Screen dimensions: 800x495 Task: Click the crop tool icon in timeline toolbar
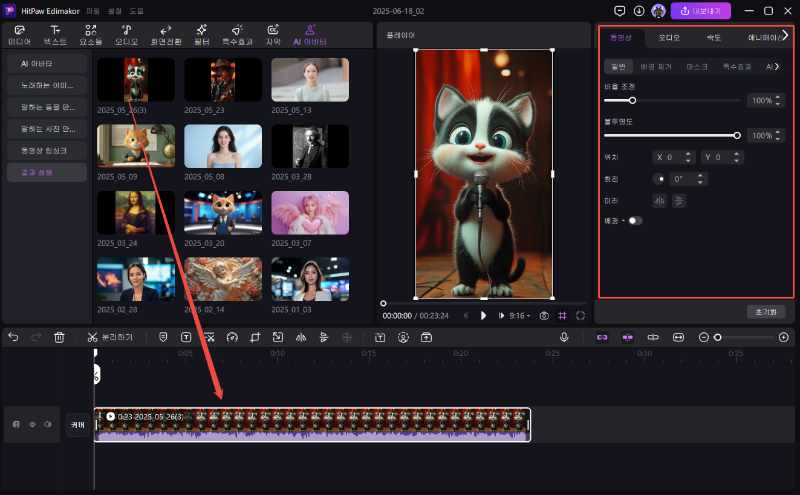coord(255,338)
